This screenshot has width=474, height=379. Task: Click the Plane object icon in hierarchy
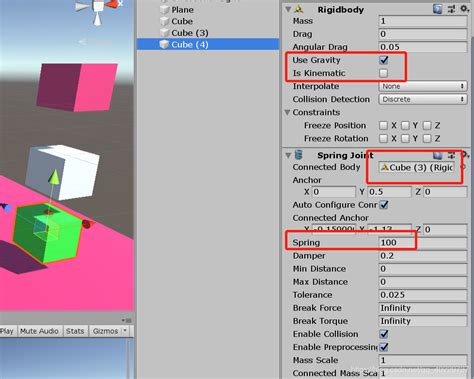(164, 10)
